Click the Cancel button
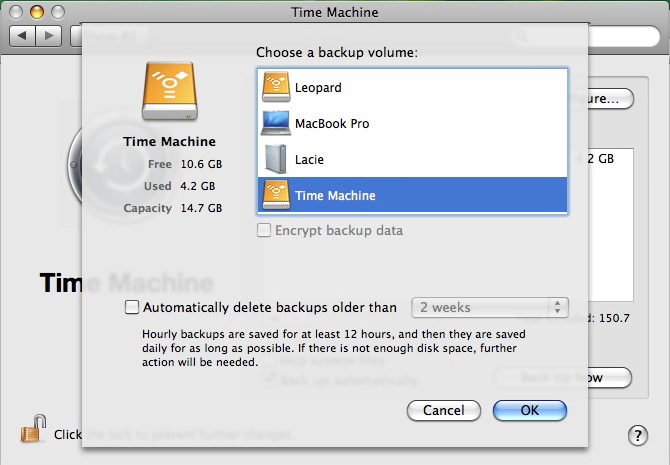670x465 pixels. 444,410
